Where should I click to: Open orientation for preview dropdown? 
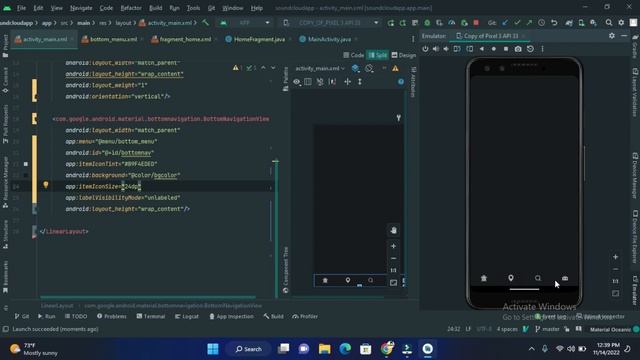point(369,69)
